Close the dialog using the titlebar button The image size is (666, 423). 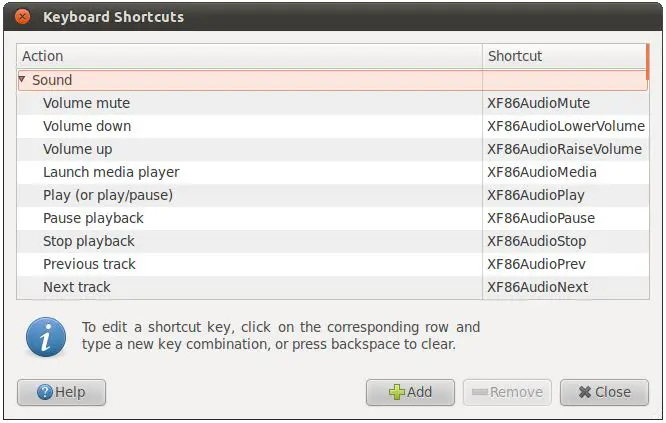(22, 17)
